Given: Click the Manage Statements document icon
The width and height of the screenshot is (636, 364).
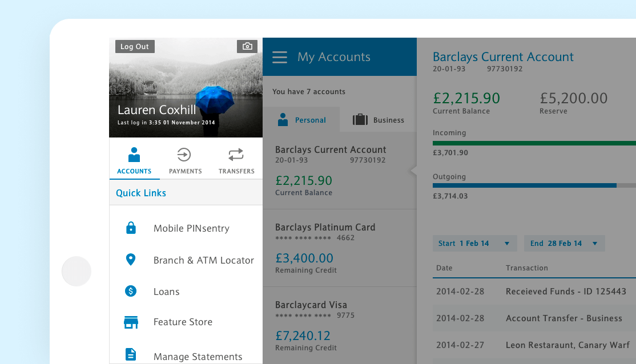Looking at the screenshot, I should point(131,354).
